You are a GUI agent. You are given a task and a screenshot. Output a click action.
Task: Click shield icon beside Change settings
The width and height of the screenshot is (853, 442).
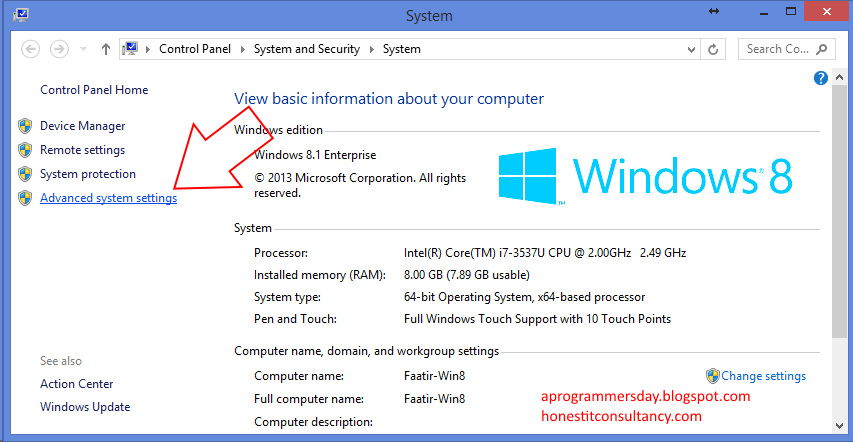tap(713, 376)
